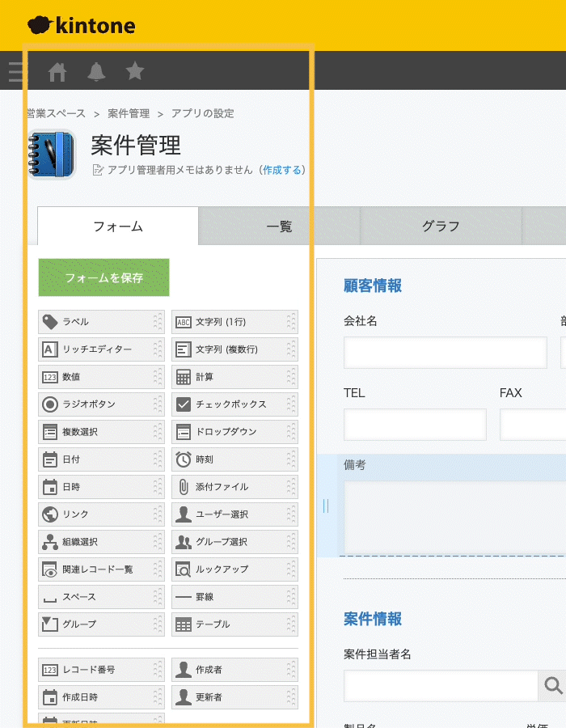The height and width of the screenshot is (728, 566).
Task: Click the home icon in the toolbar
Action: pos(57,71)
